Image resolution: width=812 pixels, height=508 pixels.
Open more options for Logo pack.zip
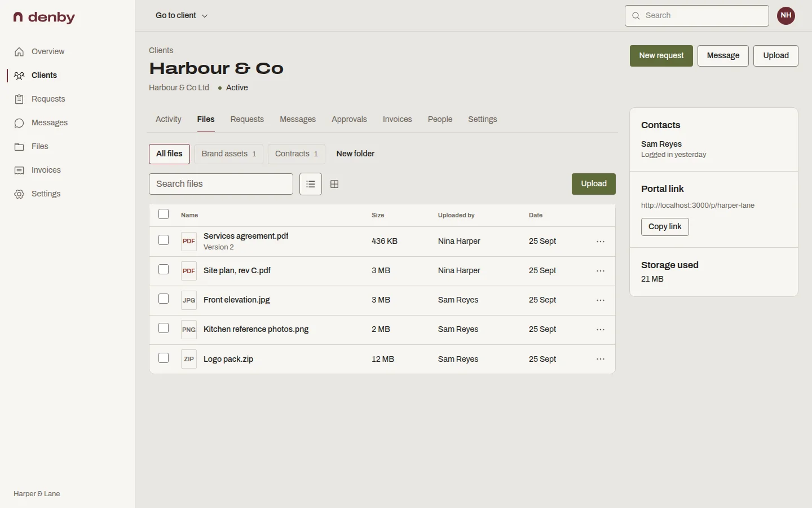click(601, 359)
